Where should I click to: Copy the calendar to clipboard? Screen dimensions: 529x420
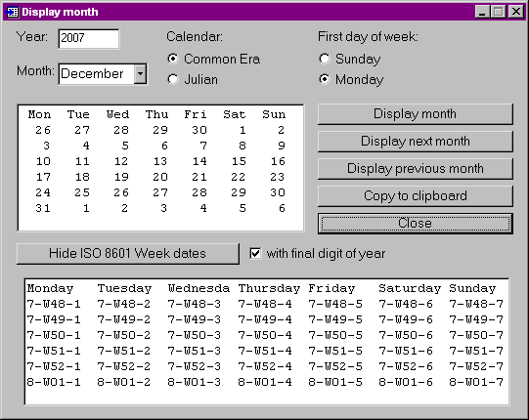tap(416, 196)
